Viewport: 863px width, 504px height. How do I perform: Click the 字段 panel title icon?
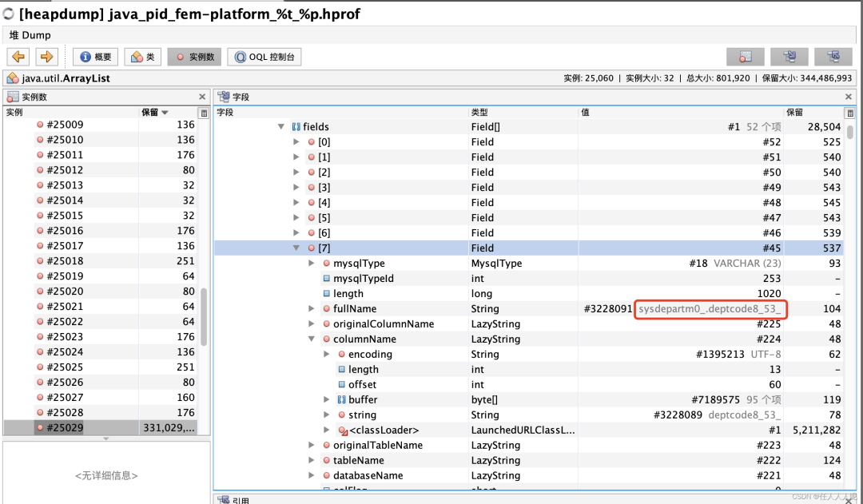[224, 97]
